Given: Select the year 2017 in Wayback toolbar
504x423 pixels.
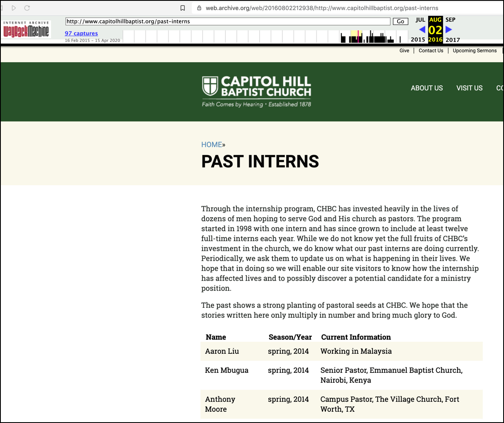Looking at the screenshot, I should 453,40.
